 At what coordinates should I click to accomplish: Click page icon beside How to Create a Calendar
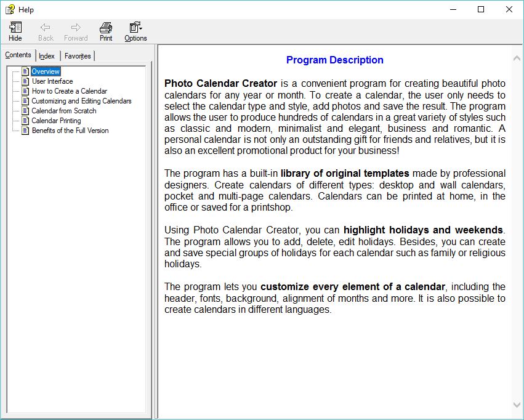click(25, 91)
